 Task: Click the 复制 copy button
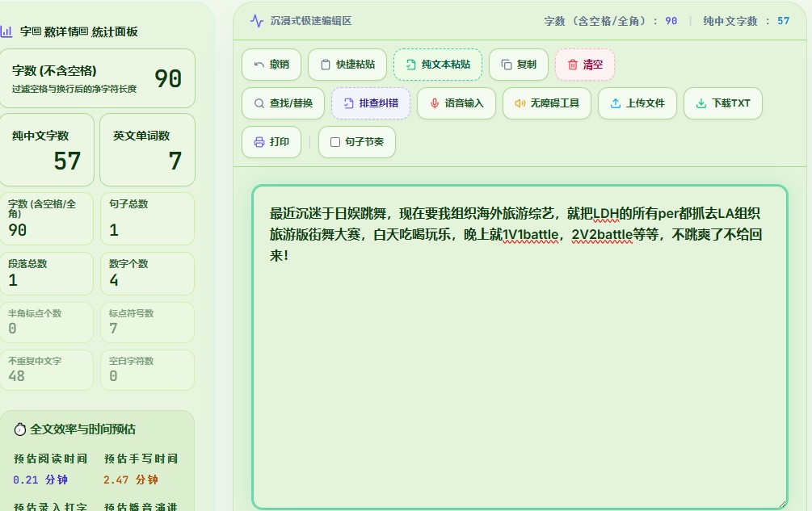(x=519, y=65)
